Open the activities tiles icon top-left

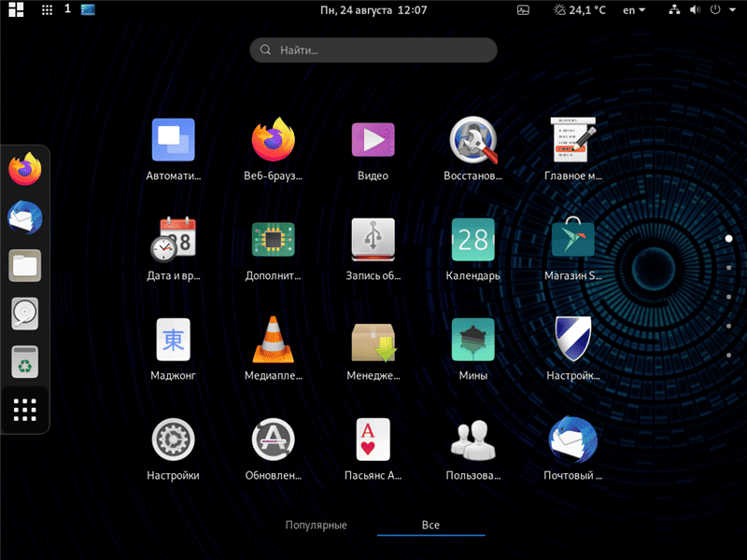16,9
